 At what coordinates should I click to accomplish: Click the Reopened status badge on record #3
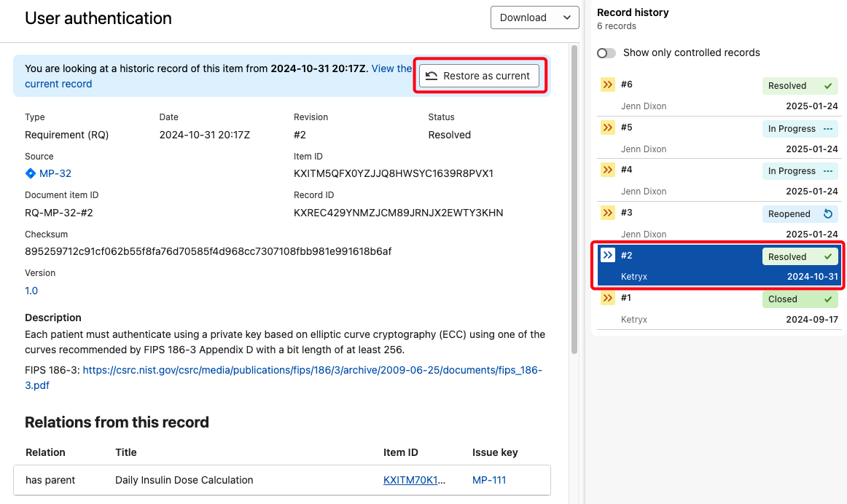click(800, 213)
